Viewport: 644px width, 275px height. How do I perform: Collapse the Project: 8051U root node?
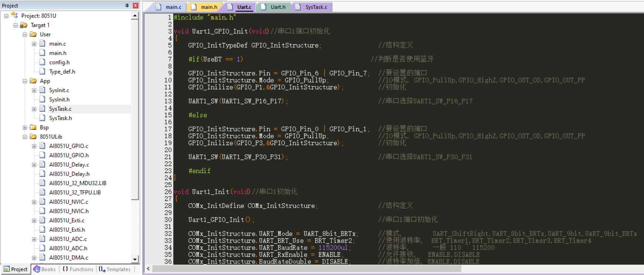(6, 16)
